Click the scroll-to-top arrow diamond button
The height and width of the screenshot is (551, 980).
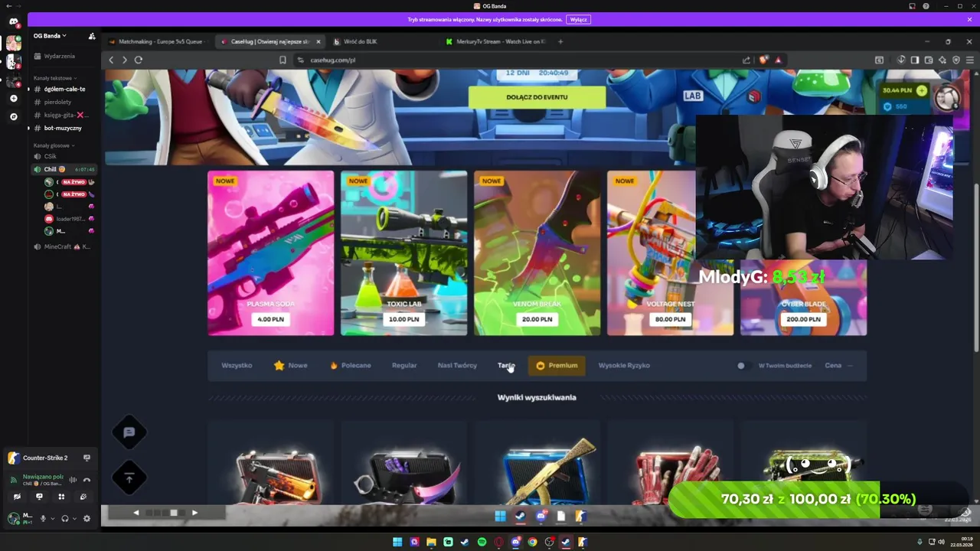129,478
